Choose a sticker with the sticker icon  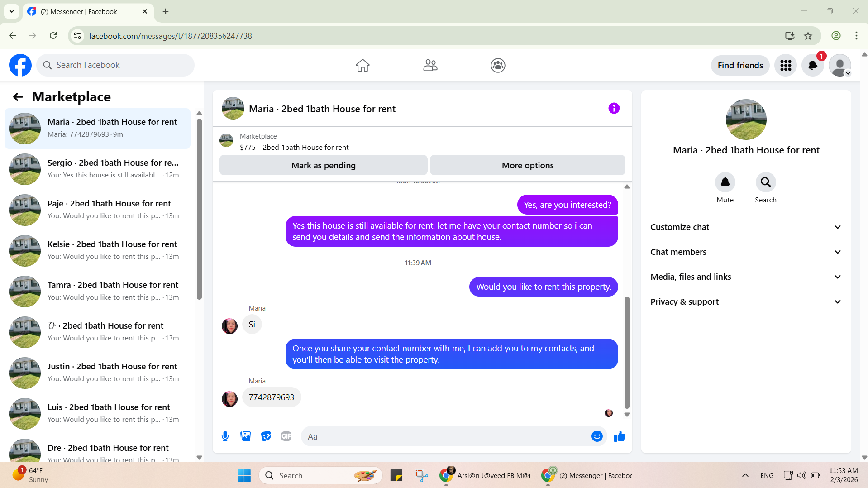(266, 436)
